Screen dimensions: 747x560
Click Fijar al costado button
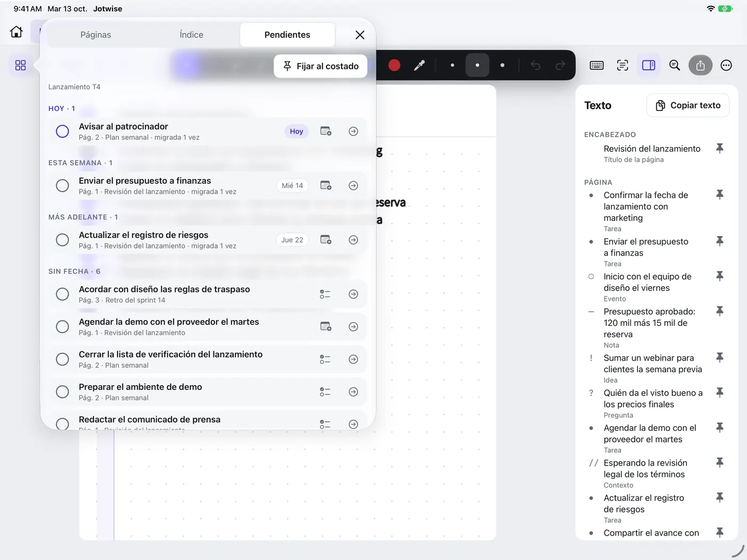coord(321,66)
